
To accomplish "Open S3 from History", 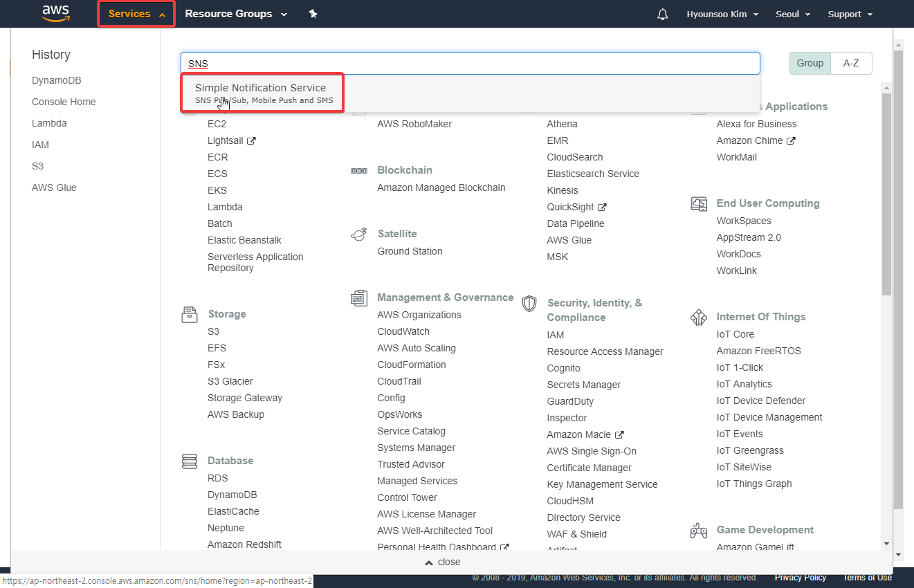I will click(37, 166).
